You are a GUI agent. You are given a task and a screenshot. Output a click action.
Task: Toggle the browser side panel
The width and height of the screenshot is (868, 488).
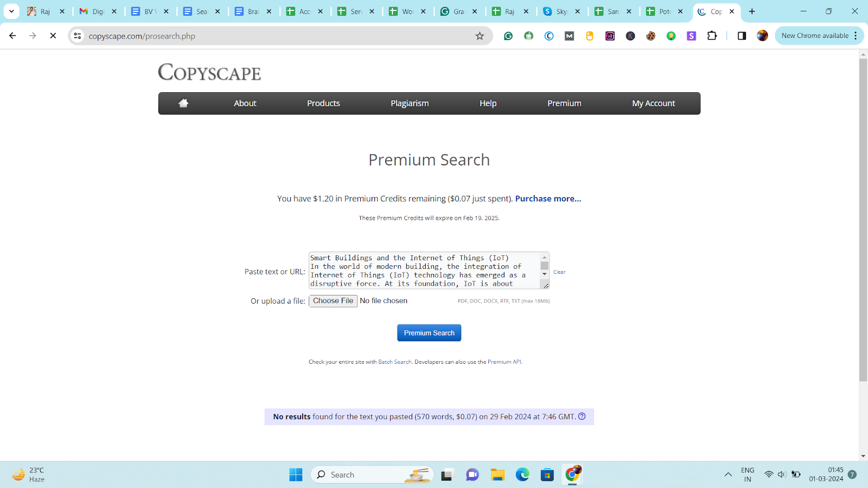pyautogui.click(x=742, y=36)
